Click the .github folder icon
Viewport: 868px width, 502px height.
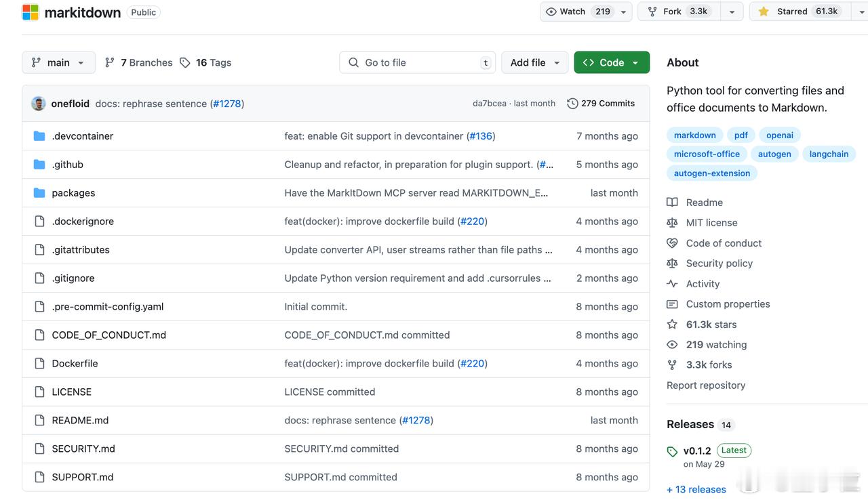pos(39,165)
